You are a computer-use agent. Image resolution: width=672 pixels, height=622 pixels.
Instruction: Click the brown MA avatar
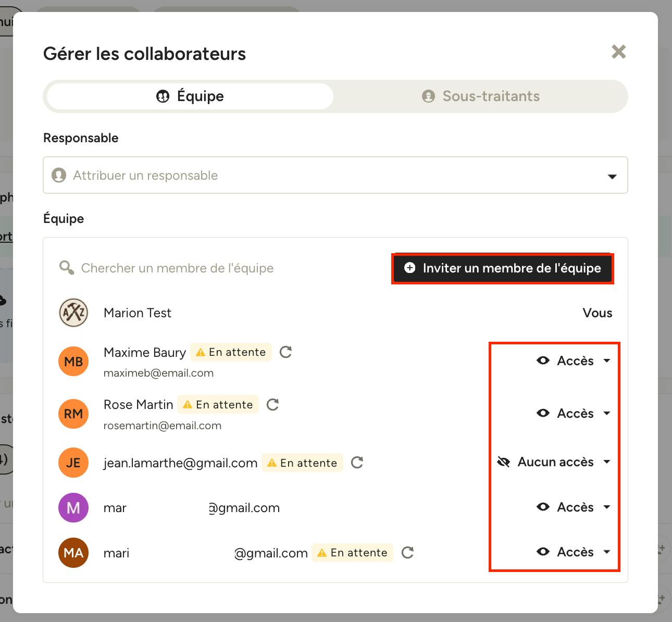[x=73, y=553]
